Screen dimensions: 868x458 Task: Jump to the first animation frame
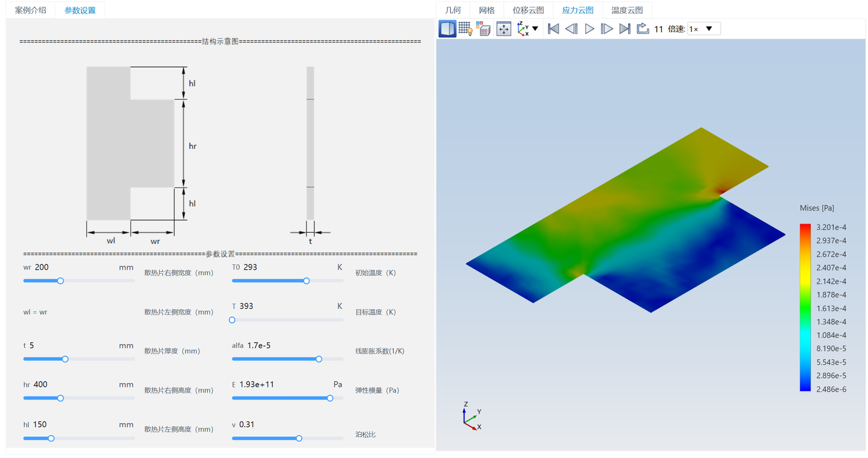click(553, 29)
